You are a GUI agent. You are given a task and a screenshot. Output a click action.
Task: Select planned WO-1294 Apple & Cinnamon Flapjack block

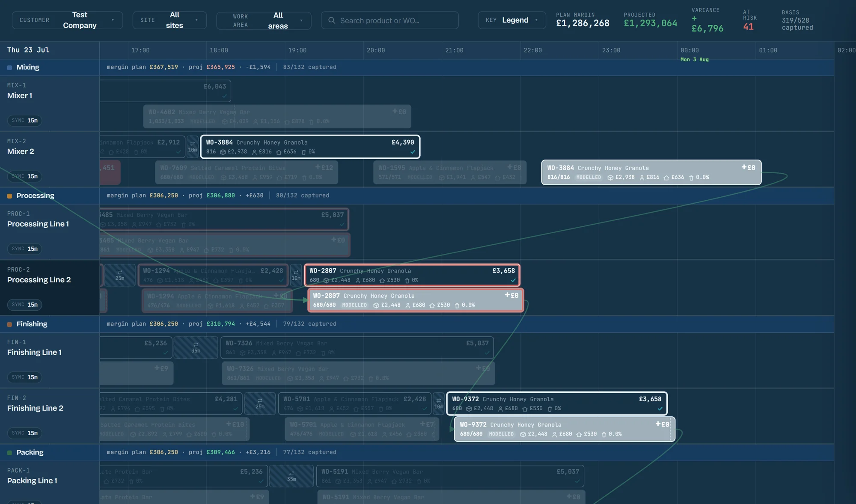213,275
